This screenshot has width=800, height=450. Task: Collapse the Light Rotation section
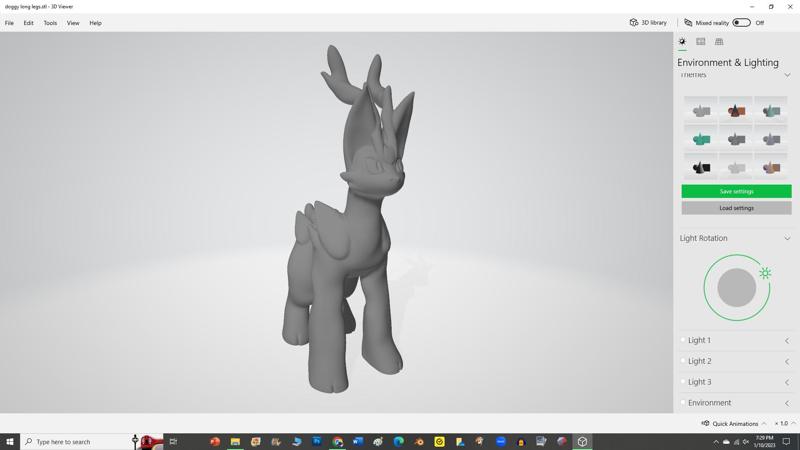787,238
